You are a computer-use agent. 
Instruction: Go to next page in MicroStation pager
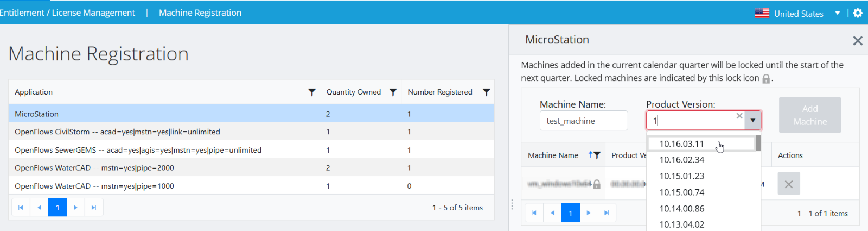coord(589,213)
